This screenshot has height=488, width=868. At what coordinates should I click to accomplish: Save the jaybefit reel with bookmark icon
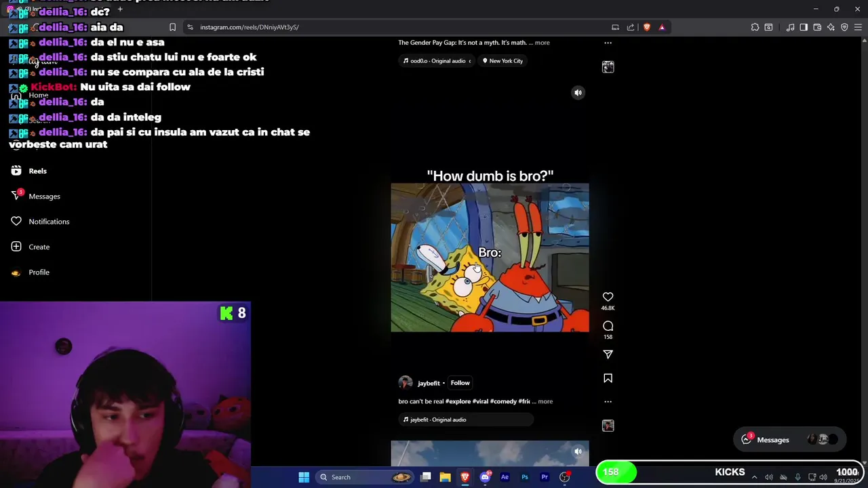(608, 378)
